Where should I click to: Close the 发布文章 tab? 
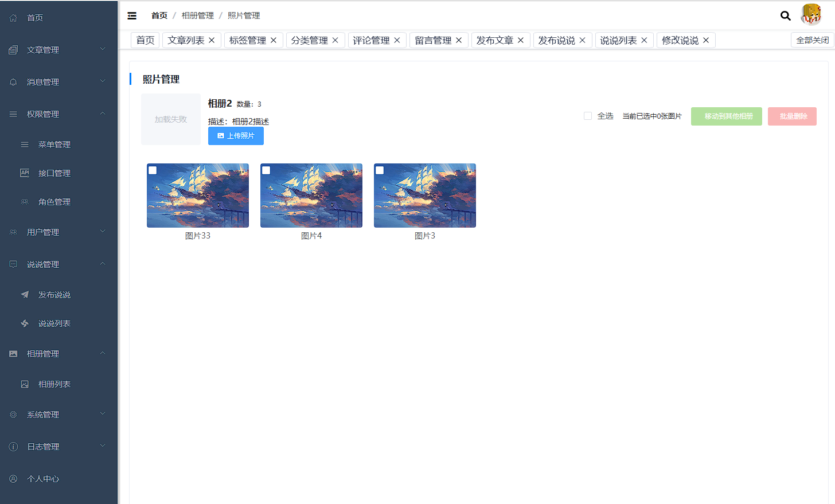click(521, 40)
